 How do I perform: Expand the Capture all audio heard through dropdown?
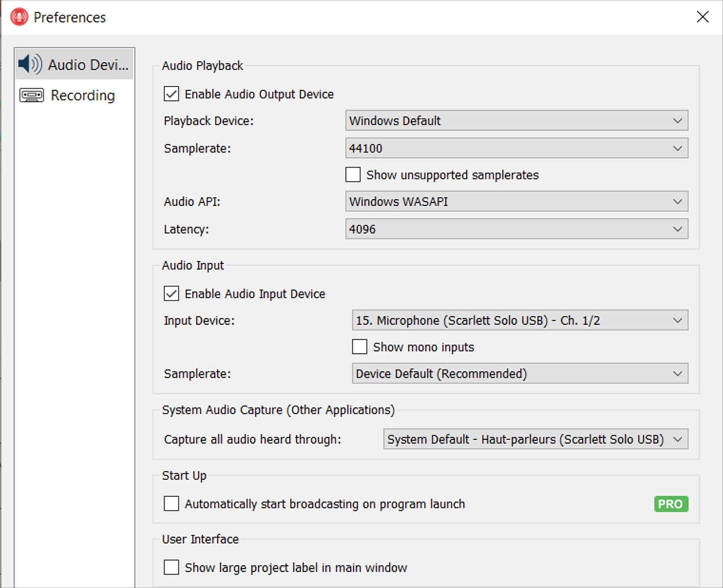click(535, 439)
